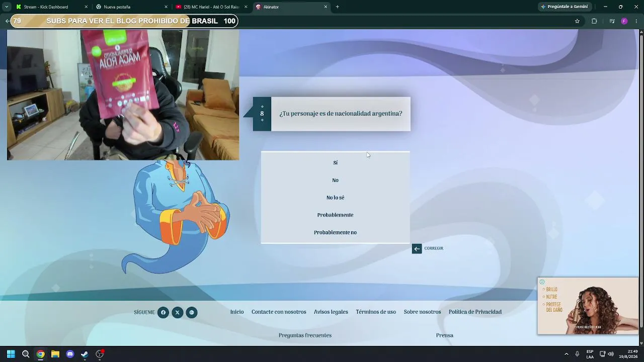Open a new browser tab
Screen dimensions: 644x362
(337, 7)
